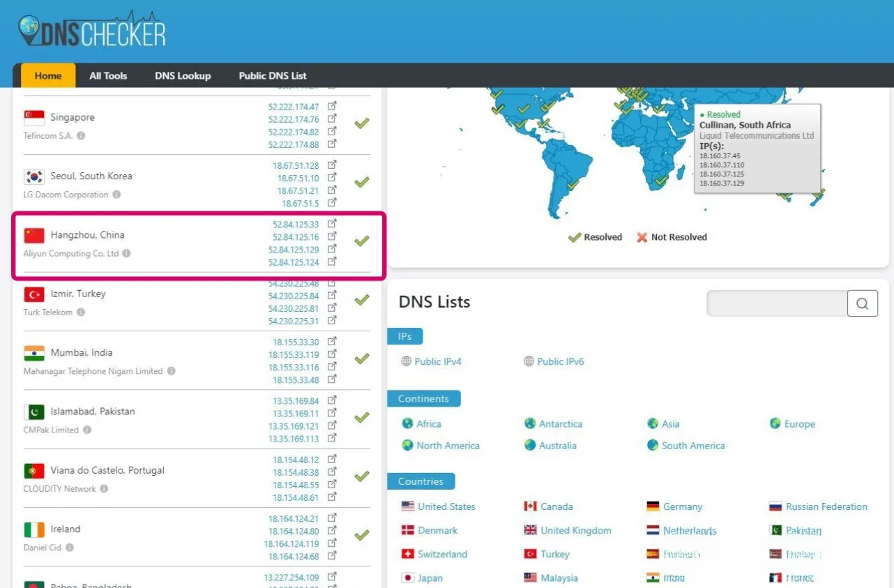Show info for CMPak Limited provider
The height and width of the screenshot is (588, 894).
(87, 430)
